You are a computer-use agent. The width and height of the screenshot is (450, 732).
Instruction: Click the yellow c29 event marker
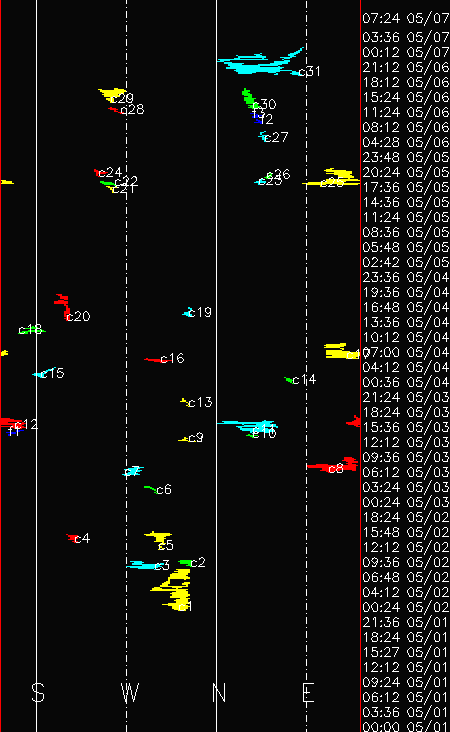tap(112, 95)
